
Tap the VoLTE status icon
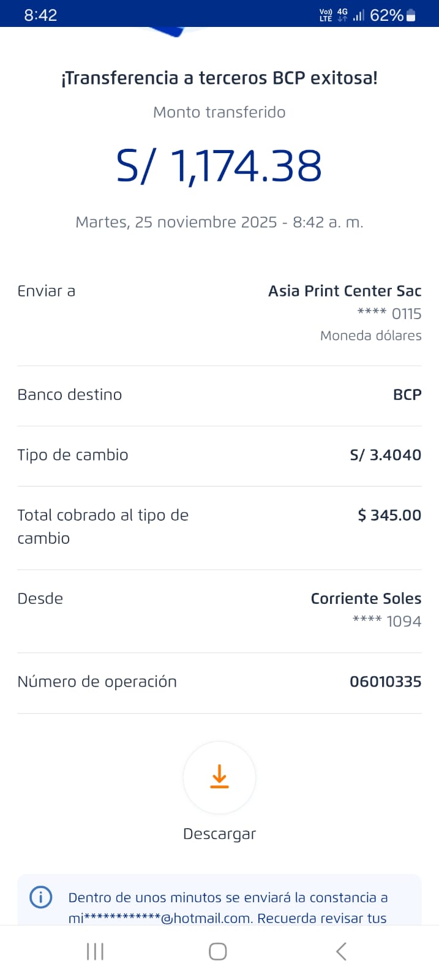pos(326,15)
